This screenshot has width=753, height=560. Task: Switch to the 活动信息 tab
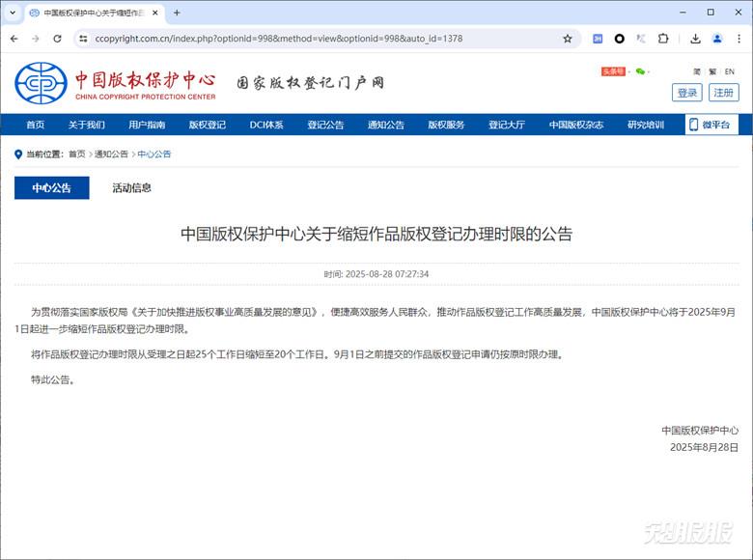coord(131,188)
